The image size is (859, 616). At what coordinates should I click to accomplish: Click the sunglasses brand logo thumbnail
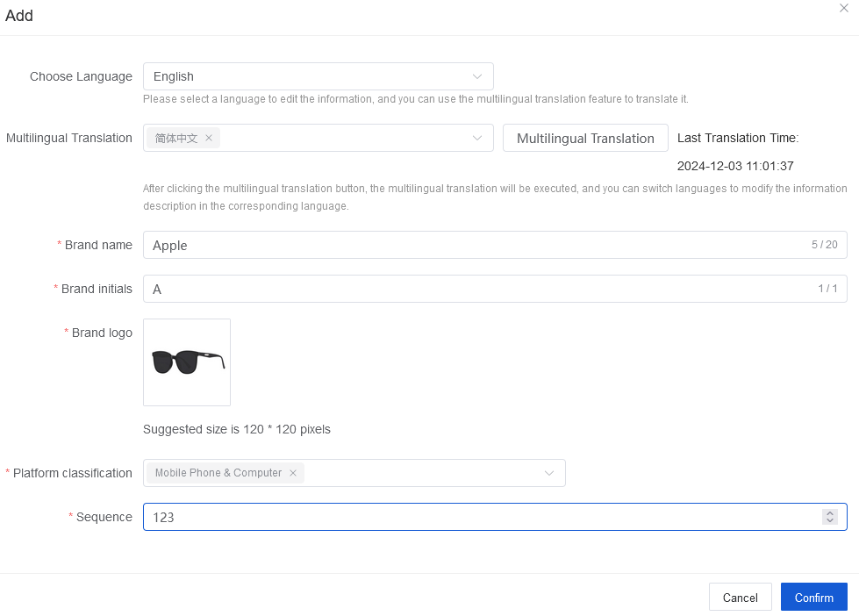(187, 362)
